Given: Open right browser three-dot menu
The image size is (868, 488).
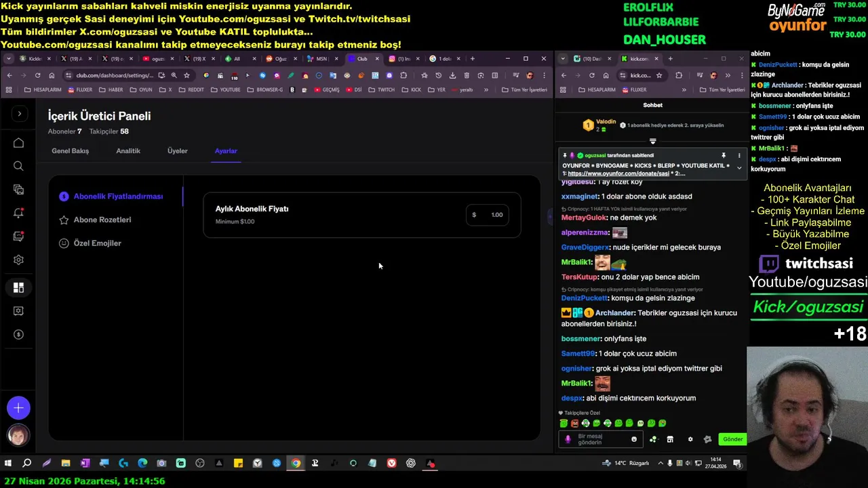Looking at the screenshot, I should (741, 75).
